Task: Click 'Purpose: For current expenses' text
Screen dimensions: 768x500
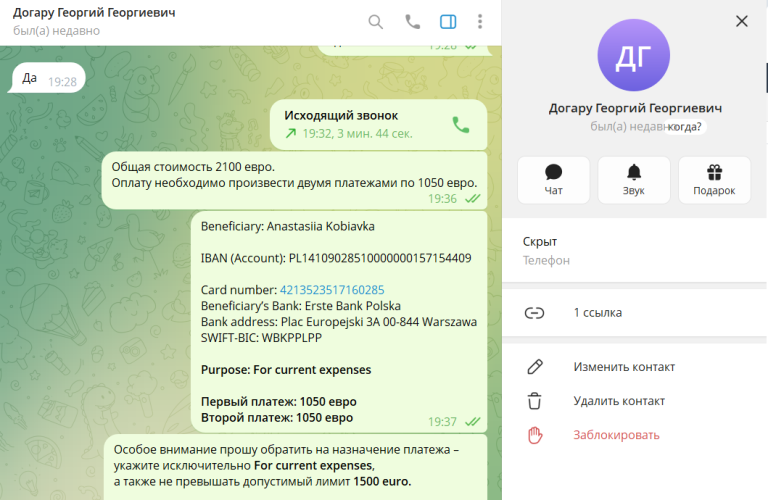Action: 286,370
